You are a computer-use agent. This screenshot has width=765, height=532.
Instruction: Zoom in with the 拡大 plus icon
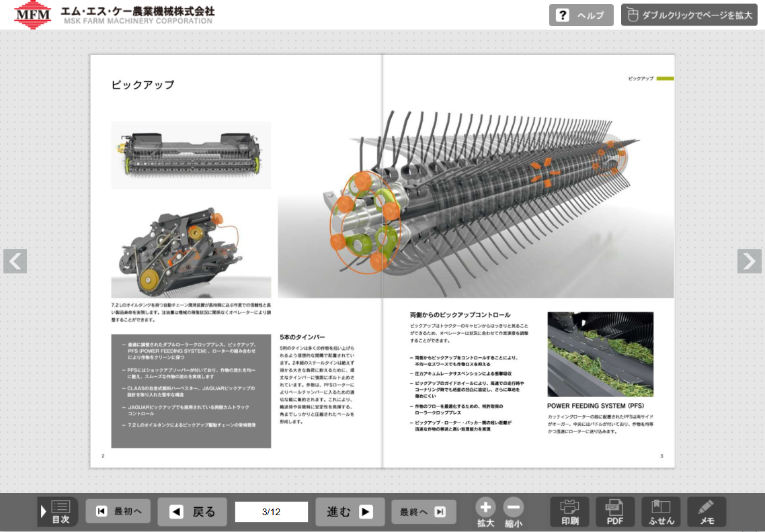click(485, 512)
